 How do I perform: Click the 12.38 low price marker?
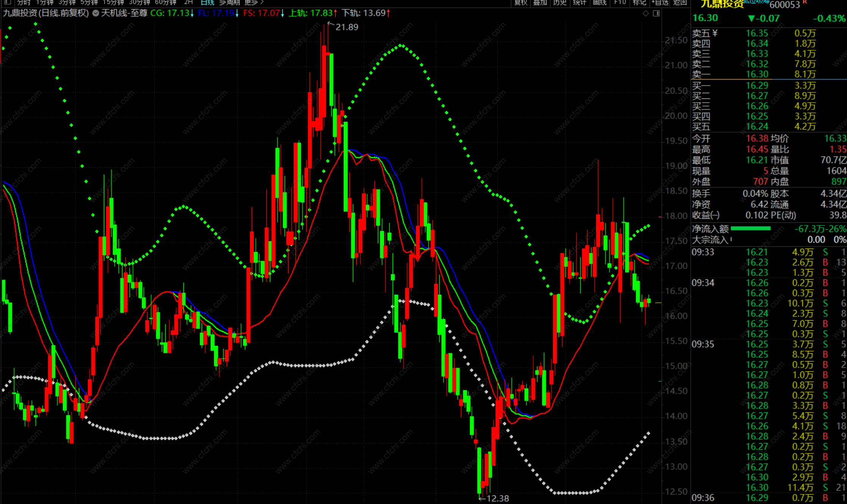pos(497,498)
